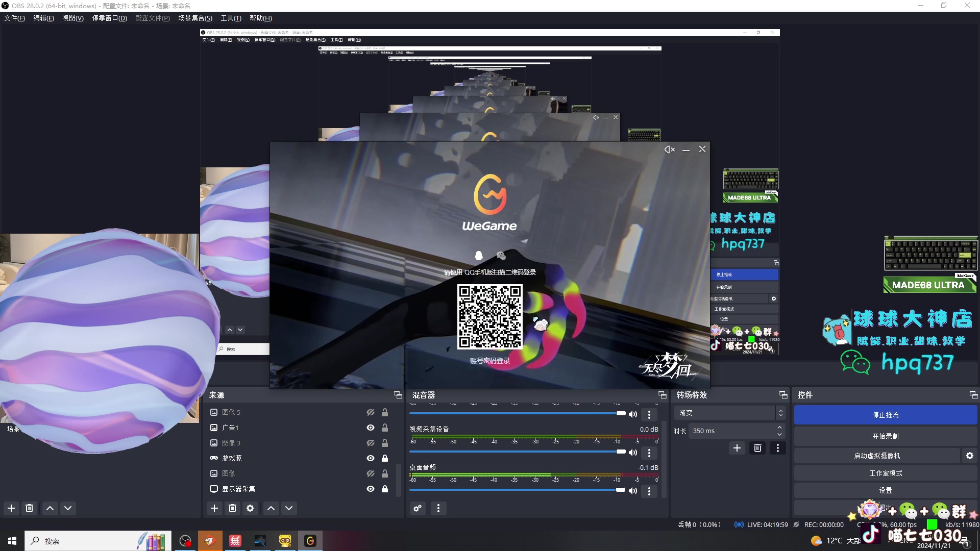Remove scene using trash icon in 场景 panel
The image size is (980, 551).
pos(29,508)
